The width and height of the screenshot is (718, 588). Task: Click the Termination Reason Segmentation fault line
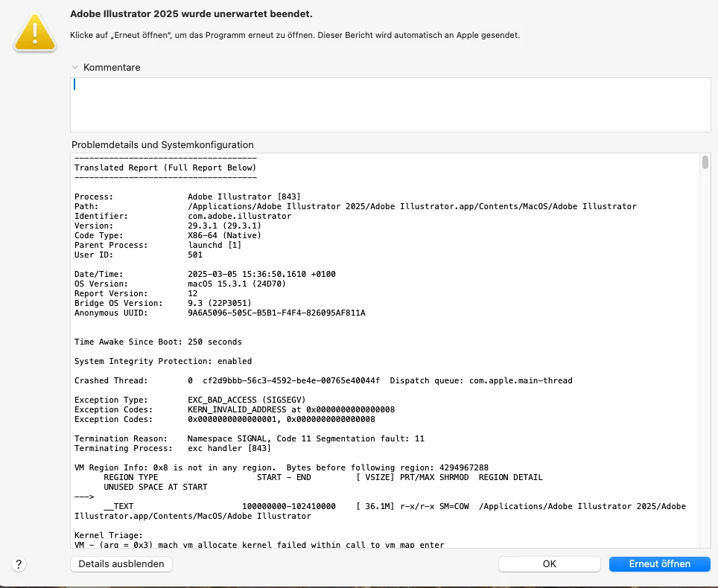[x=250, y=438]
